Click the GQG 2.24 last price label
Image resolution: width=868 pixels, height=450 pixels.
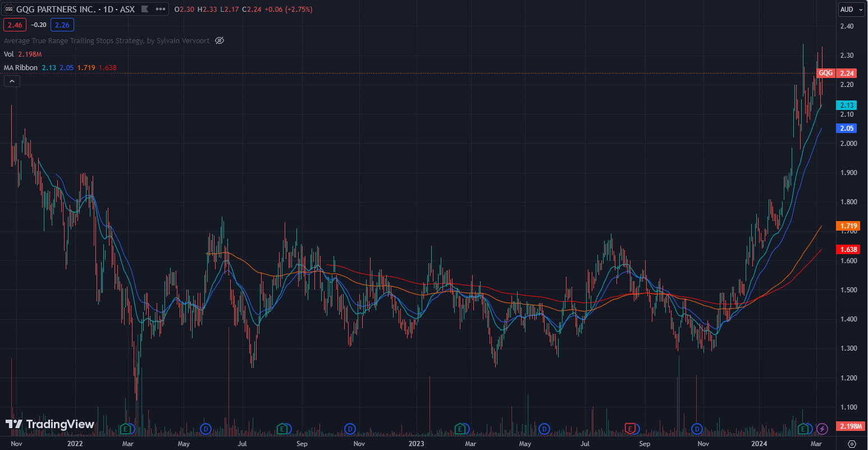coord(836,73)
